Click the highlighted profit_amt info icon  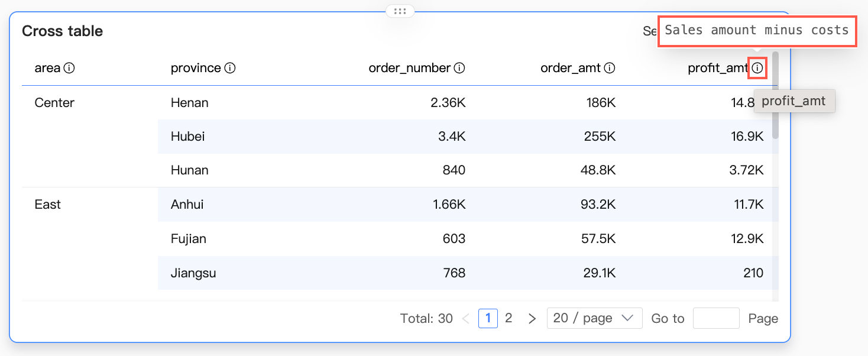tap(757, 68)
